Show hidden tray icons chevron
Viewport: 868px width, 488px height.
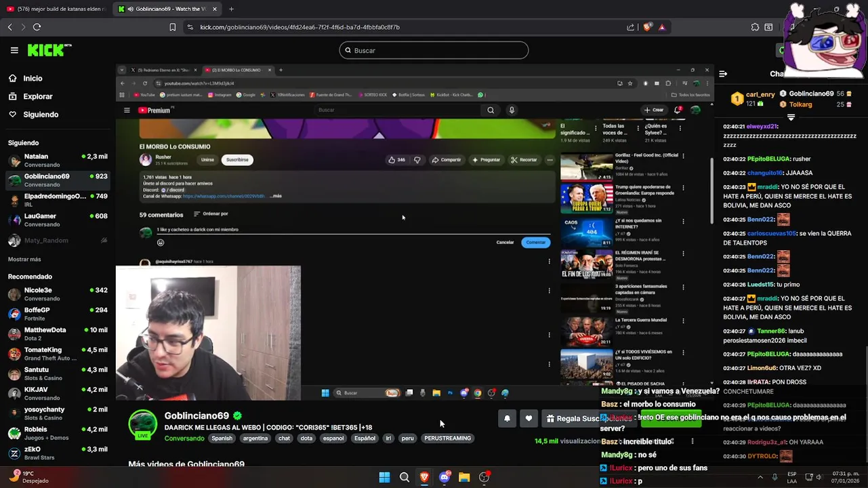(759, 477)
